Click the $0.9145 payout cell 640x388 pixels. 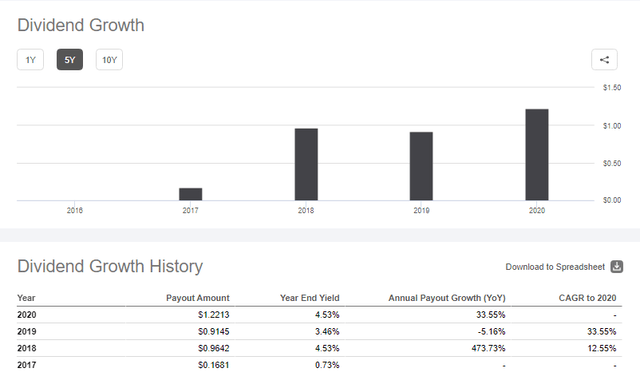(213, 331)
